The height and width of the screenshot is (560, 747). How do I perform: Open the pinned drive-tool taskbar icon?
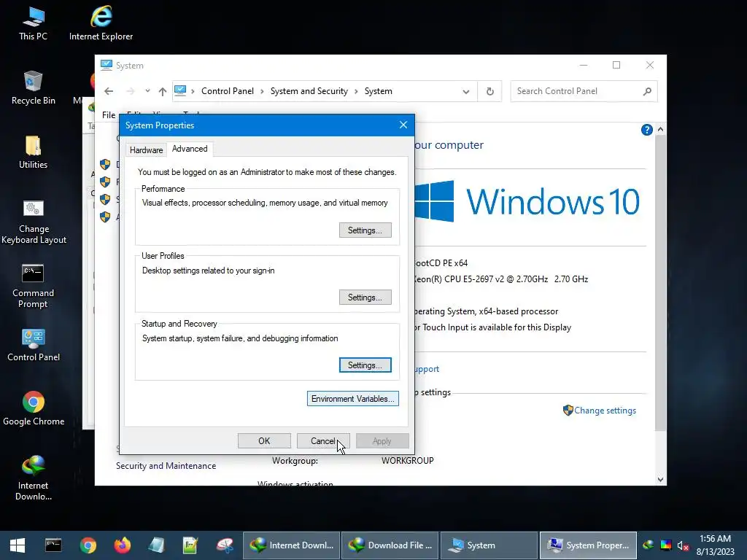(x=225, y=545)
